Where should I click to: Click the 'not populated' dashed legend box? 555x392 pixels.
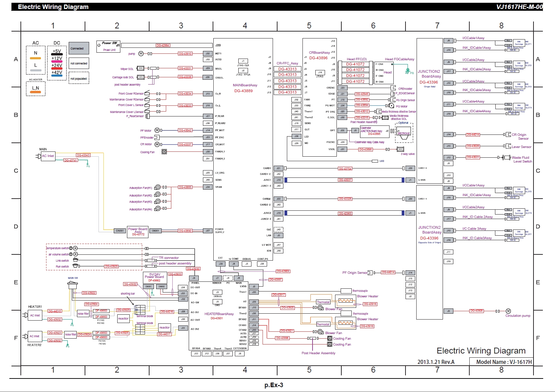pos(79,78)
